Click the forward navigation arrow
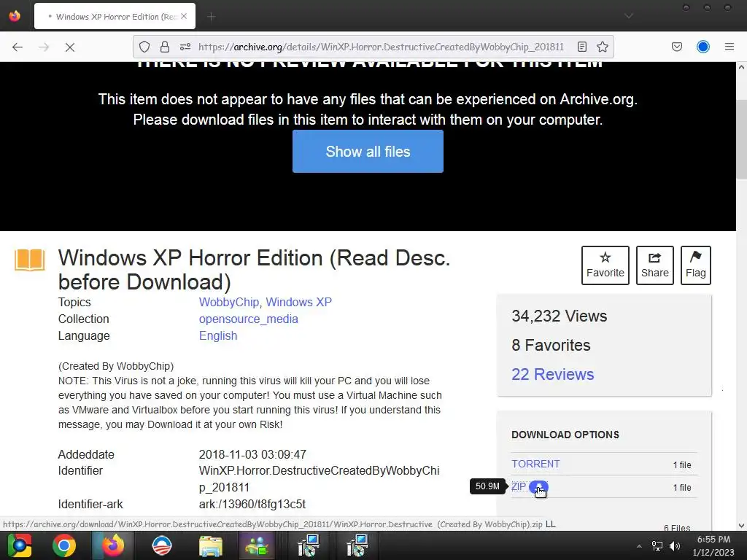The height and width of the screenshot is (560, 747). click(44, 47)
